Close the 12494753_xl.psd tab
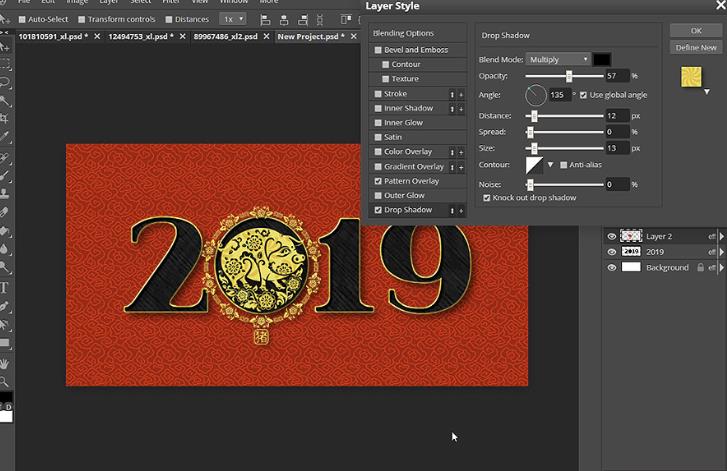727x471 pixels. [183, 36]
